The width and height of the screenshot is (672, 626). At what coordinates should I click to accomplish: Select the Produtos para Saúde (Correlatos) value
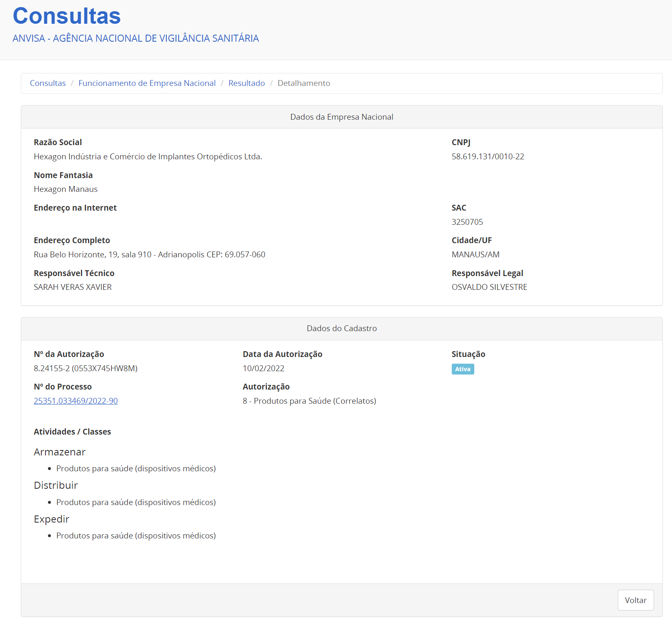click(310, 401)
